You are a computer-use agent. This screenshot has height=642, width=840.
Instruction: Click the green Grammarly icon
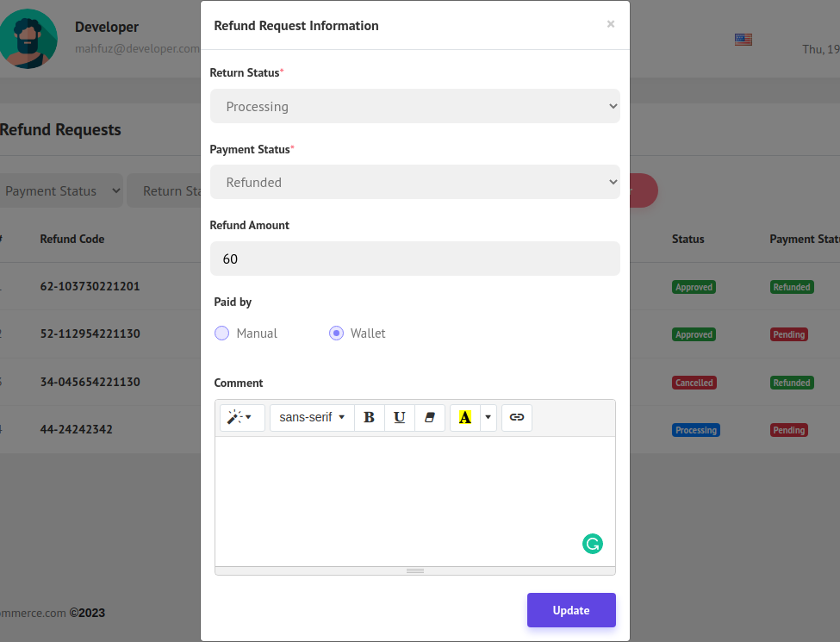coord(593,544)
